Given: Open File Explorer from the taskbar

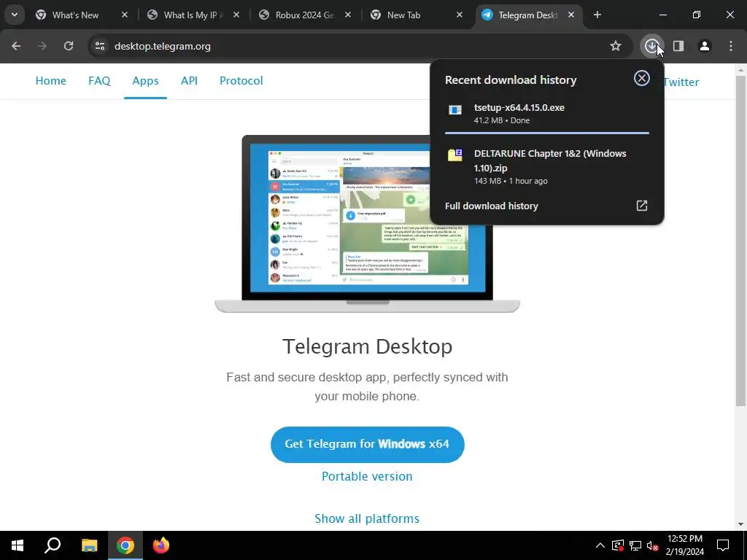Looking at the screenshot, I should click(x=89, y=545).
